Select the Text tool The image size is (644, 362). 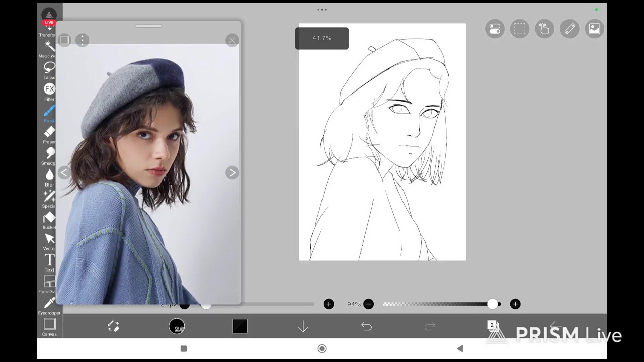coord(49,262)
